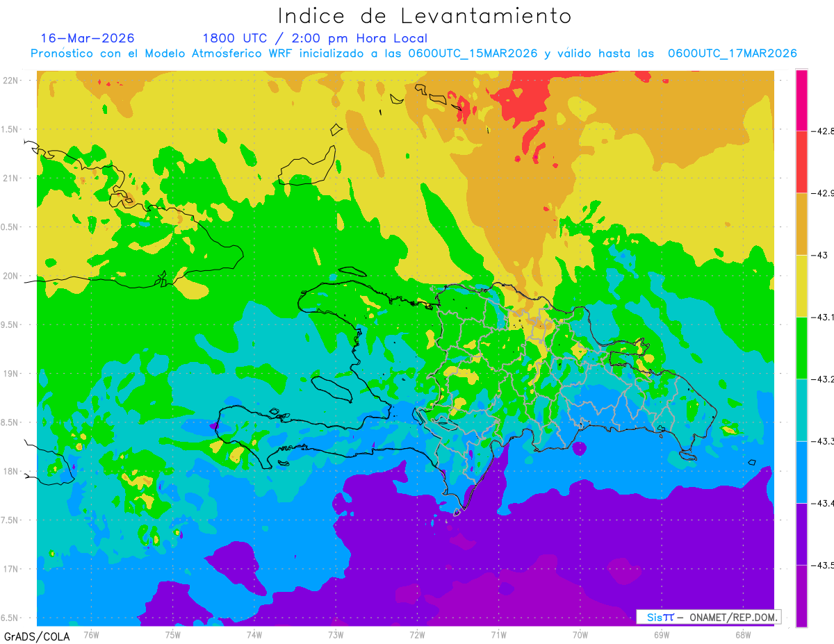Select the red legend color band

click(x=801, y=162)
